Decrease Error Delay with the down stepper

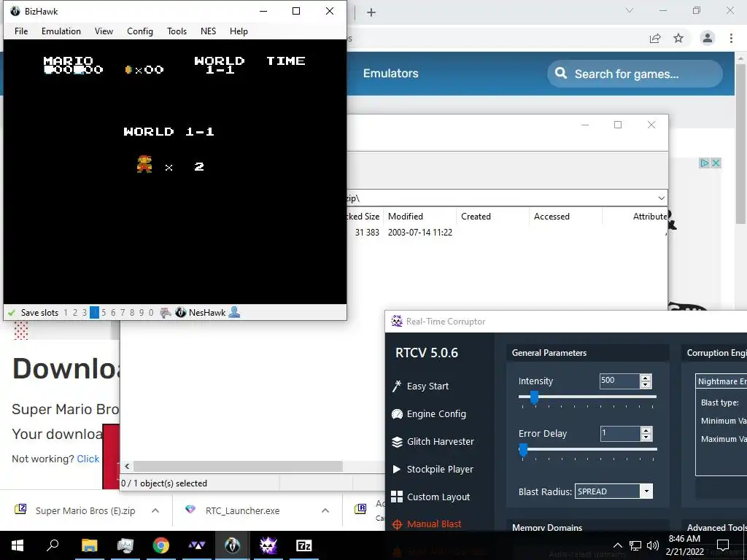[646, 437]
